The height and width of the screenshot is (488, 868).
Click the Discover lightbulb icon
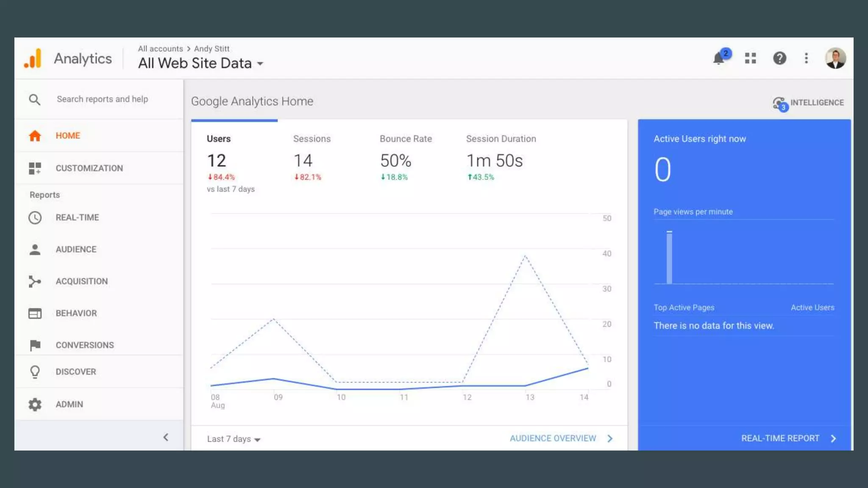(35, 372)
